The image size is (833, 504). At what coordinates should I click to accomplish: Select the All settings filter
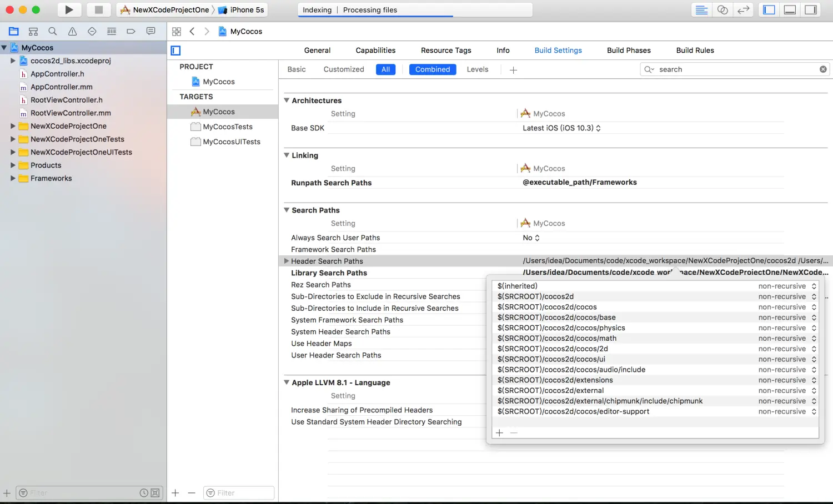click(x=385, y=69)
